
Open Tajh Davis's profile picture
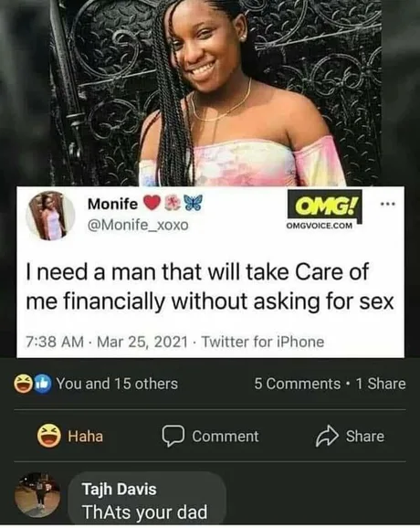37,495
